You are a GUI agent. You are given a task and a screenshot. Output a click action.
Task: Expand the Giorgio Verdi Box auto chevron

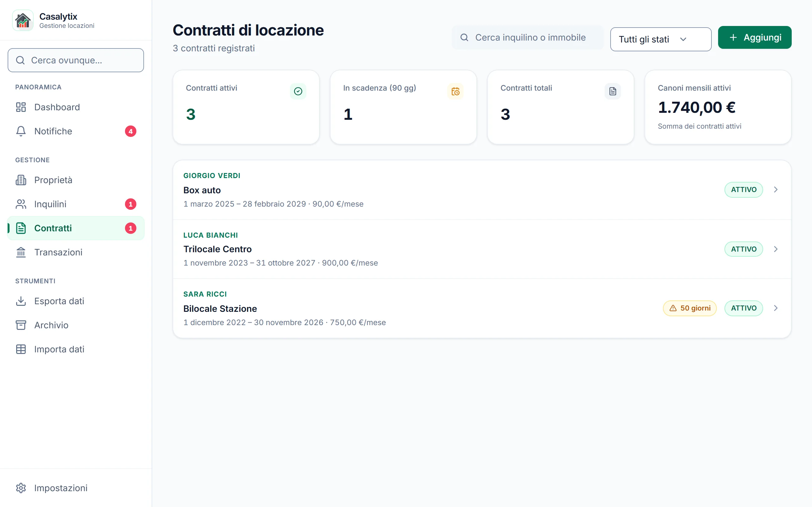click(776, 190)
